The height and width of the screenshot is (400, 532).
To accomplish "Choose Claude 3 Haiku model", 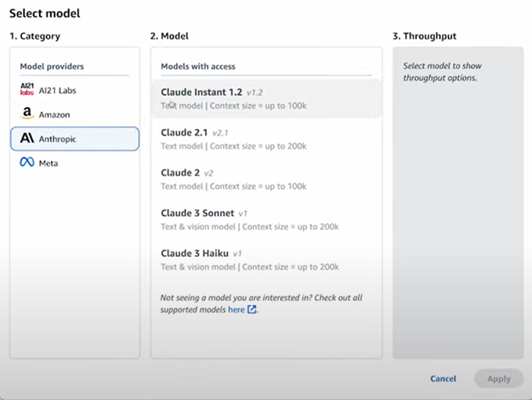I will coord(266,260).
